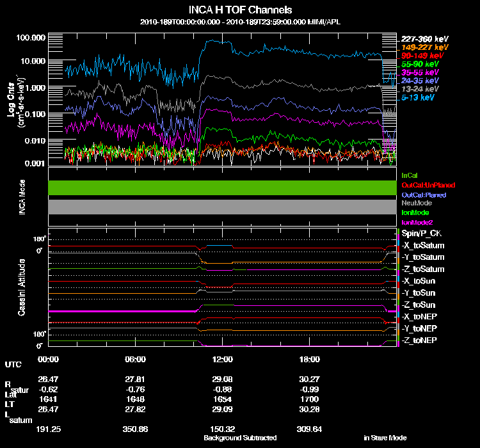
Task: Select the 55-90 keV green legend entry
Action: (420, 64)
